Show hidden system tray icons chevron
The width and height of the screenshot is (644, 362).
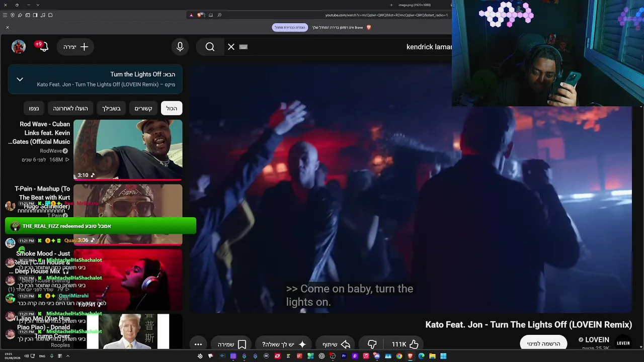click(67, 356)
